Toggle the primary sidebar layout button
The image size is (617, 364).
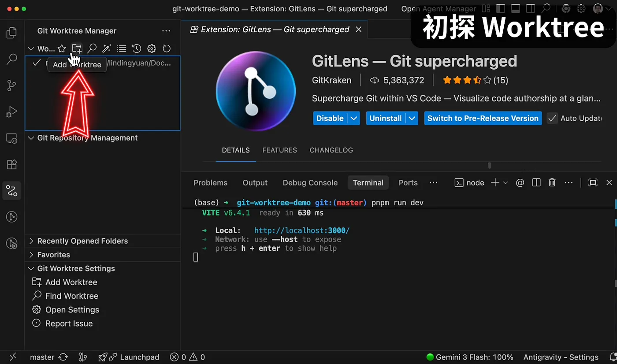(x=500, y=9)
